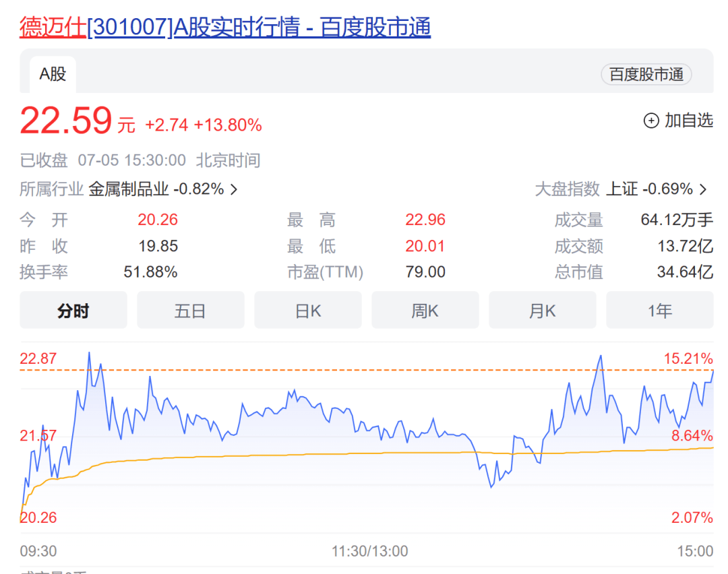
Task: Add stock via the 加自选 label
Action: point(688,120)
